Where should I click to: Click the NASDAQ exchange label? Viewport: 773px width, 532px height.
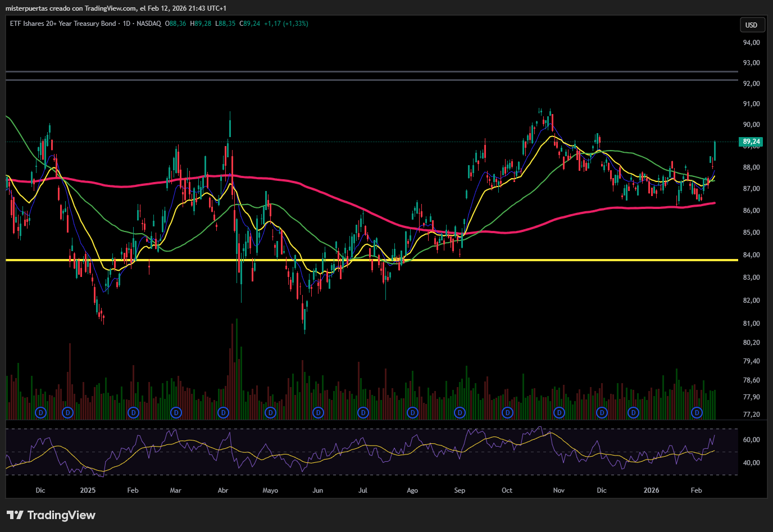tap(149, 24)
